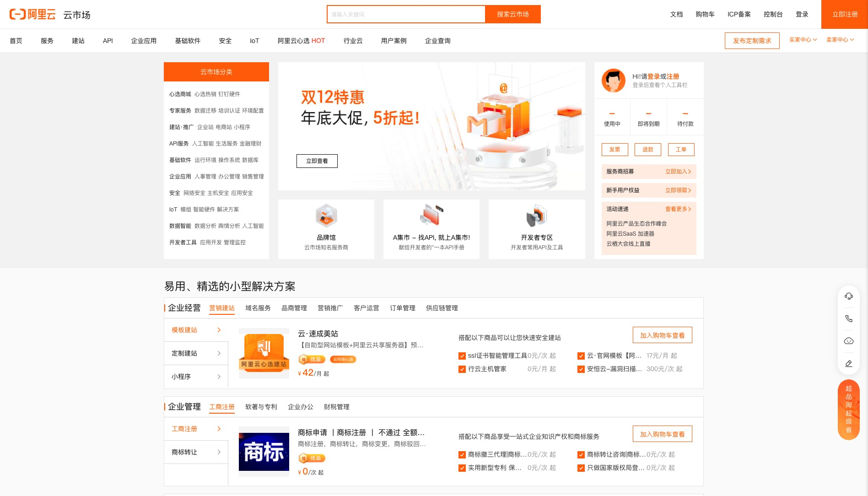868x496 pixels.
Task: Click the 搜索云市场 search button
Action: [x=513, y=14]
